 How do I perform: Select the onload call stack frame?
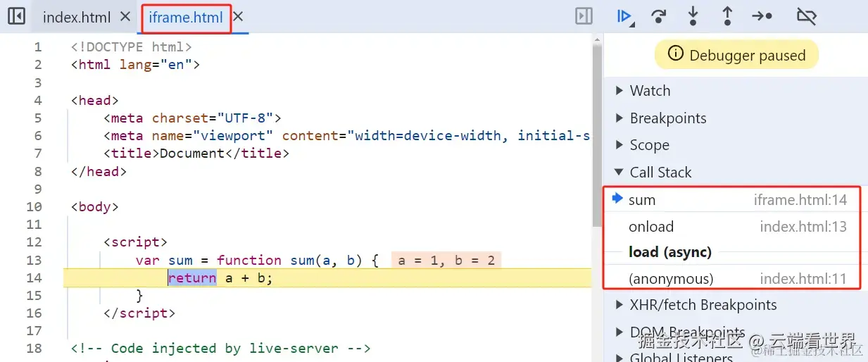point(732,227)
